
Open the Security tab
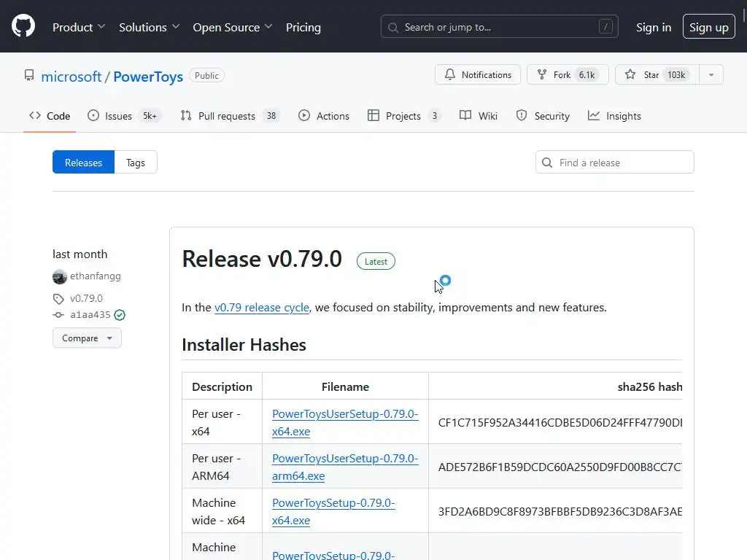(543, 116)
